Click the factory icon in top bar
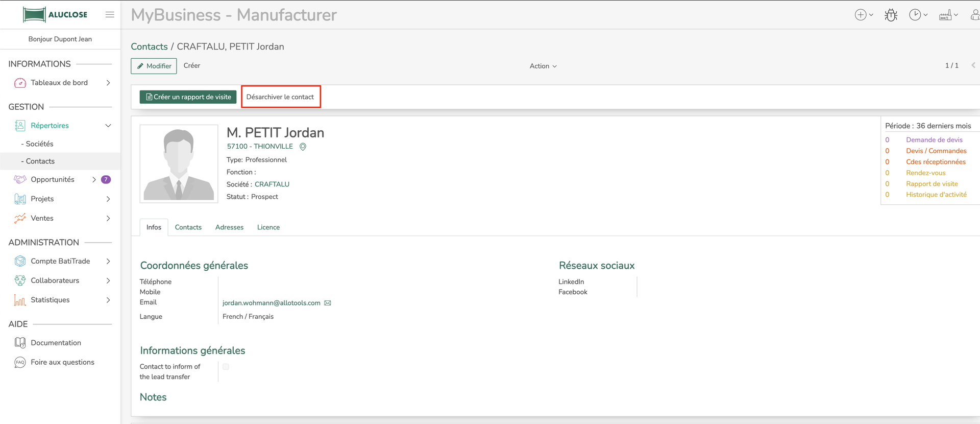The height and width of the screenshot is (424, 980). (947, 15)
